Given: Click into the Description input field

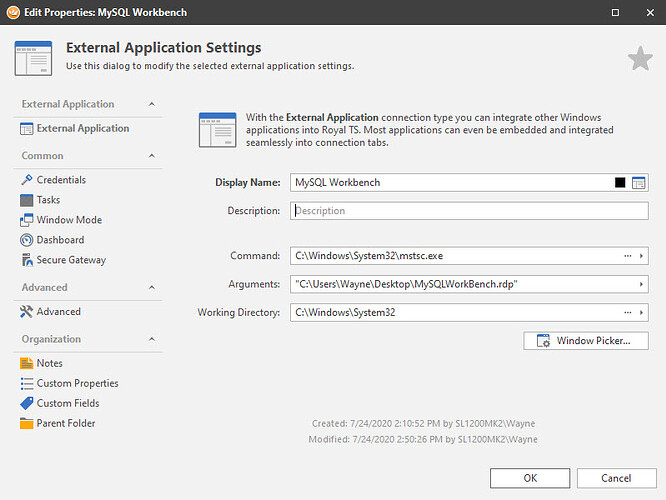Looking at the screenshot, I should [x=468, y=211].
